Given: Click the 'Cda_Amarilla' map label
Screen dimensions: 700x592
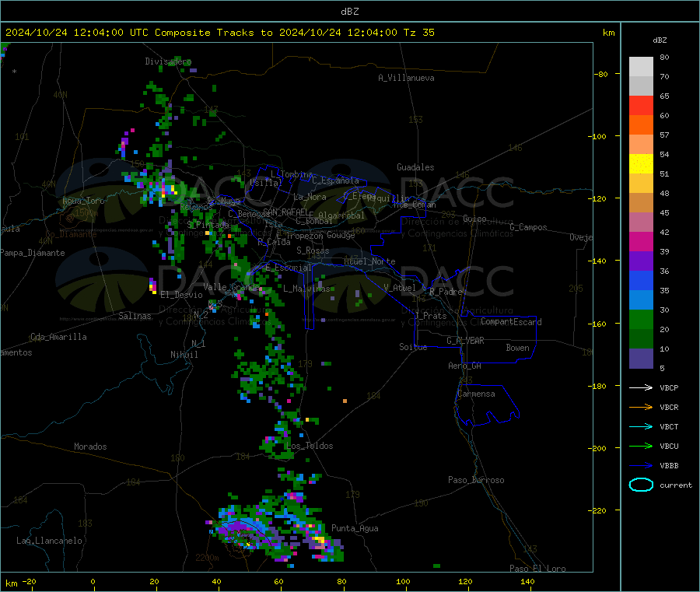Looking at the screenshot, I should (58, 337).
